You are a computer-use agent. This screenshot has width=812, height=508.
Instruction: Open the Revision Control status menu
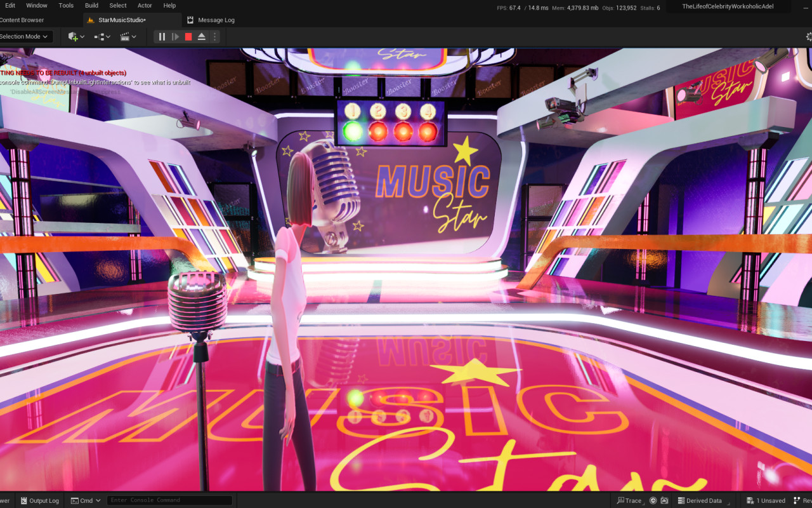pos(802,500)
